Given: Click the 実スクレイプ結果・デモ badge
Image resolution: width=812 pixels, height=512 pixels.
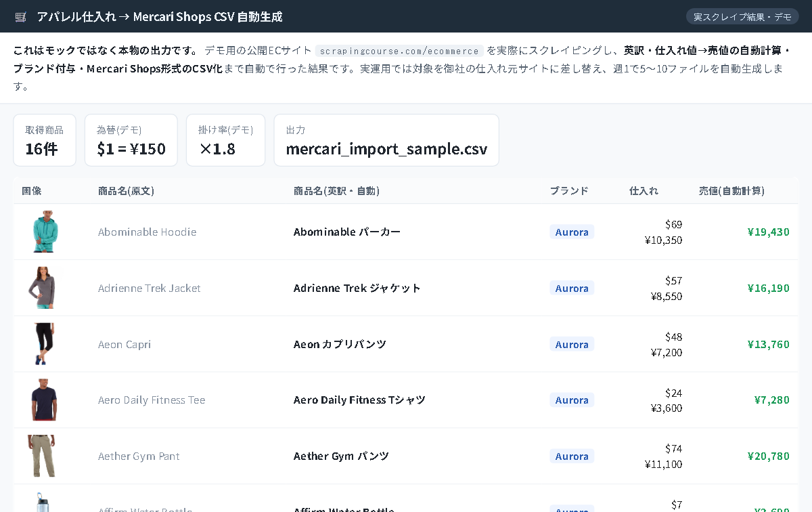Looking at the screenshot, I should click(x=742, y=16).
